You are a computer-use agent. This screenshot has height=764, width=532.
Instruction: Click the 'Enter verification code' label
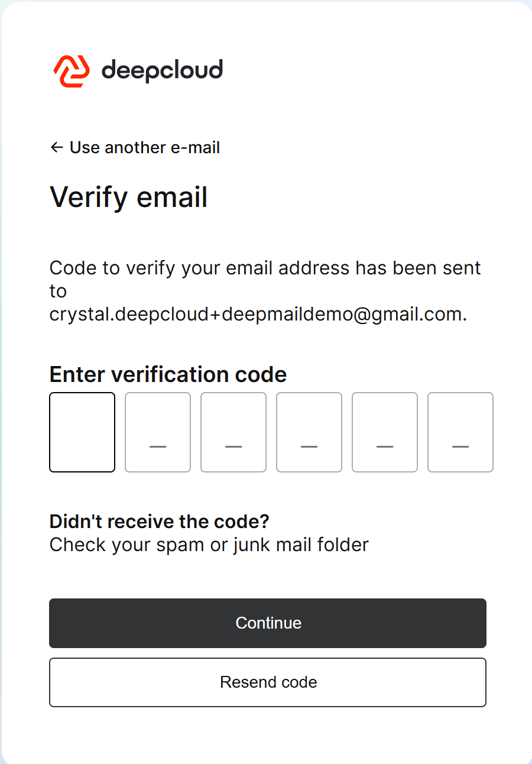pyautogui.click(x=168, y=374)
